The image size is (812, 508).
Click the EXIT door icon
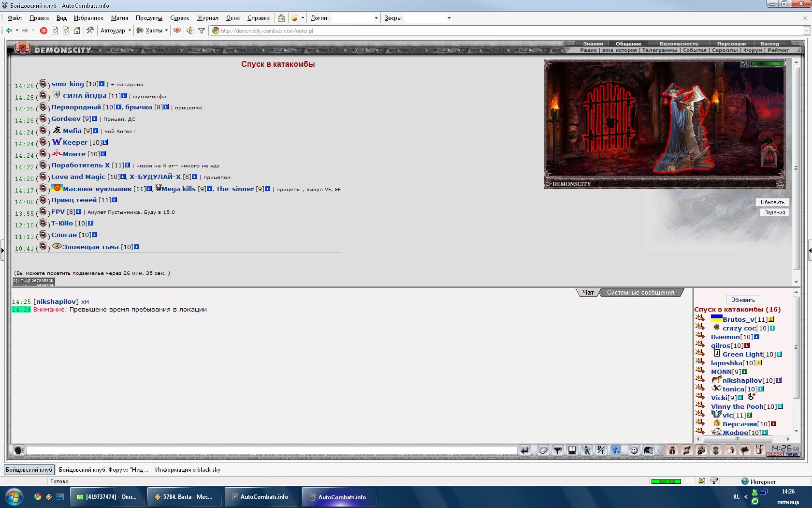tap(759, 450)
